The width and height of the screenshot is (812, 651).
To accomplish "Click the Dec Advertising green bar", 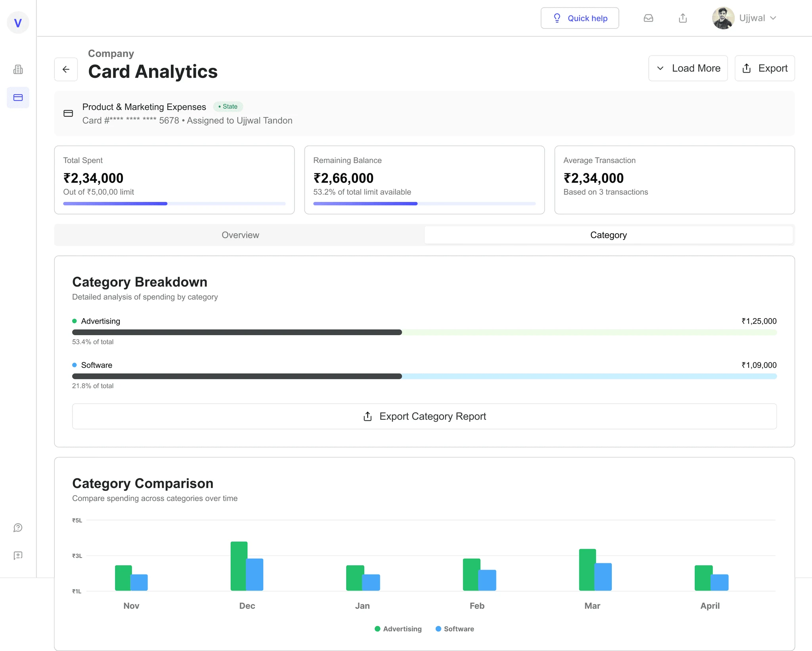I will pos(239,566).
